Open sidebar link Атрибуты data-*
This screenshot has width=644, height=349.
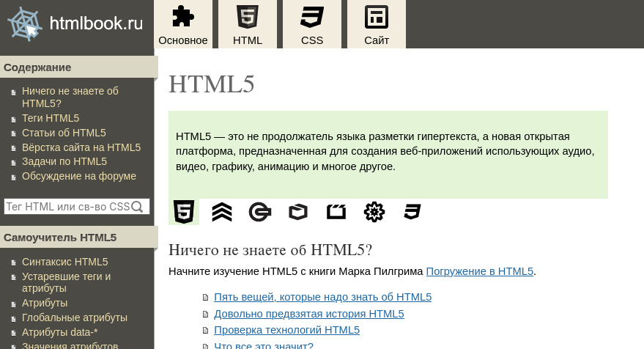click(x=59, y=332)
